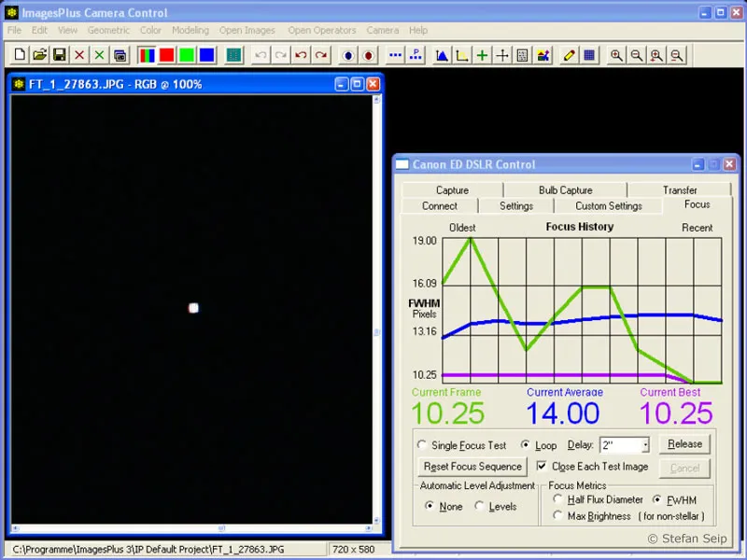Click the Reset Focus Sequence button
The width and height of the screenshot is (747, 560).
(472, 466)
